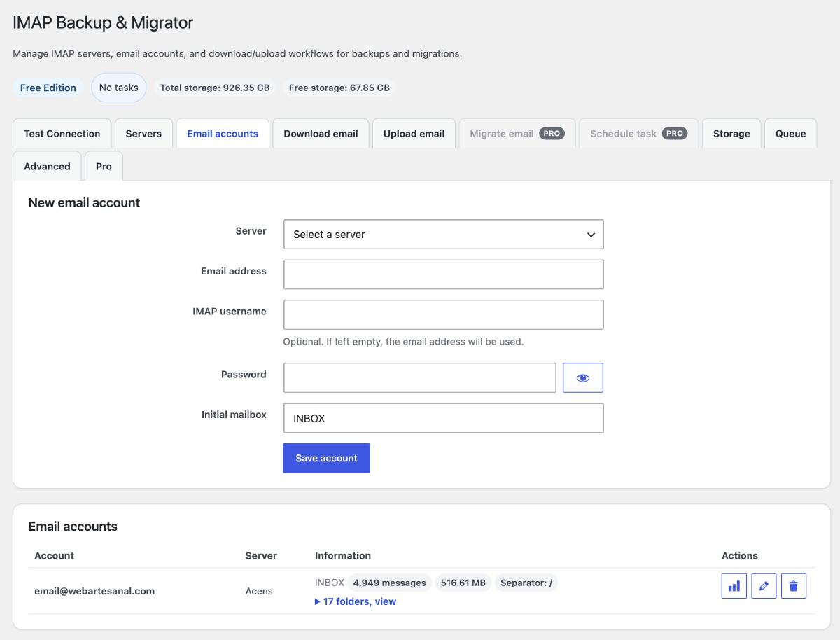840x640 pixels.
Task: Click the Acens server cell
Action: (259, 591)
